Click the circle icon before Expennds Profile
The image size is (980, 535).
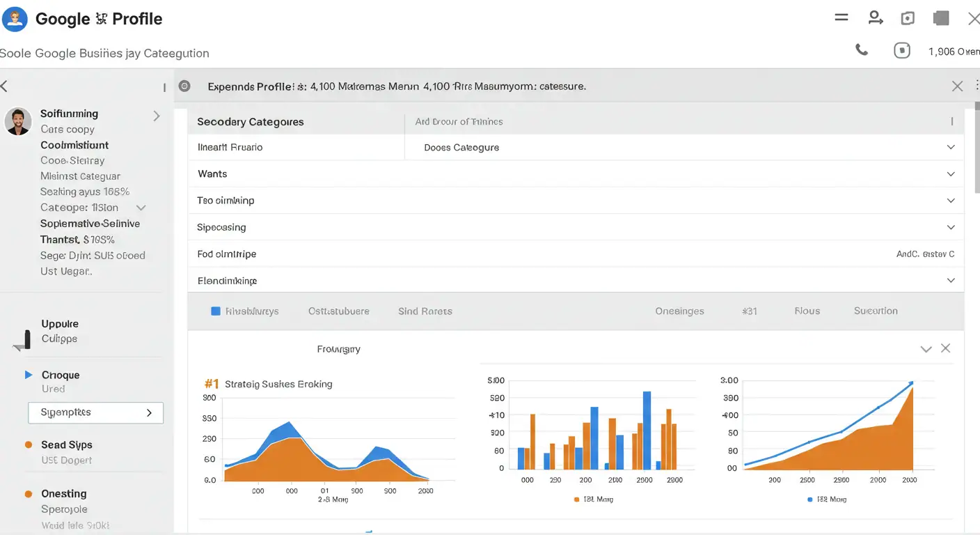point(184,86)
